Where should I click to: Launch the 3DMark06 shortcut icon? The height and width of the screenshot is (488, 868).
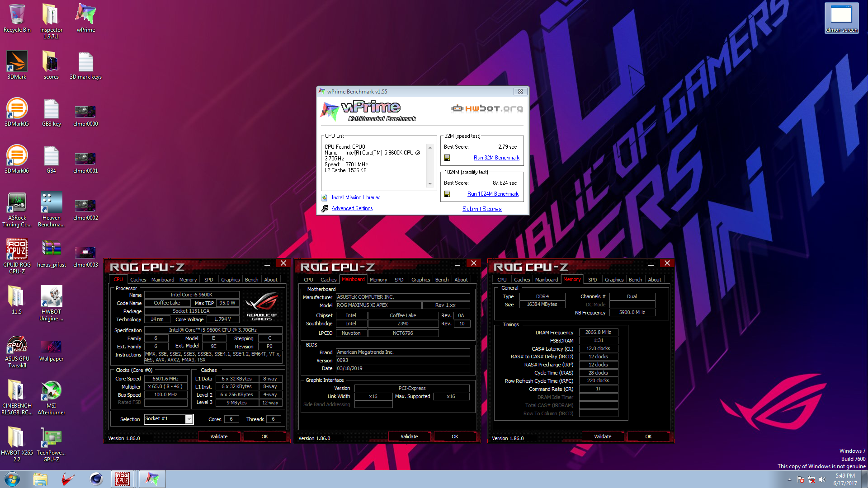tap(17, 160)
